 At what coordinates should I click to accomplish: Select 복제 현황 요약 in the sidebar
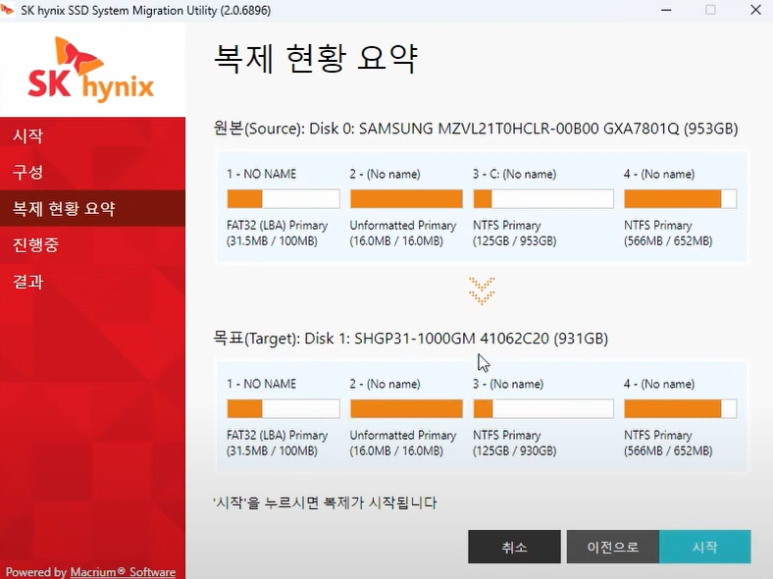(x=93, y=208)
